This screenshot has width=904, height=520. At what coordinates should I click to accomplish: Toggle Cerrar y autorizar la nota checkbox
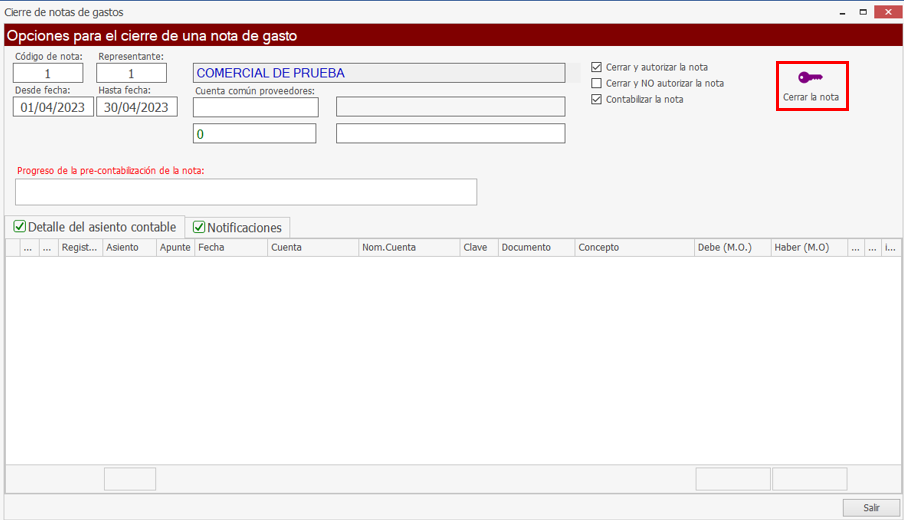pos(597,67)
